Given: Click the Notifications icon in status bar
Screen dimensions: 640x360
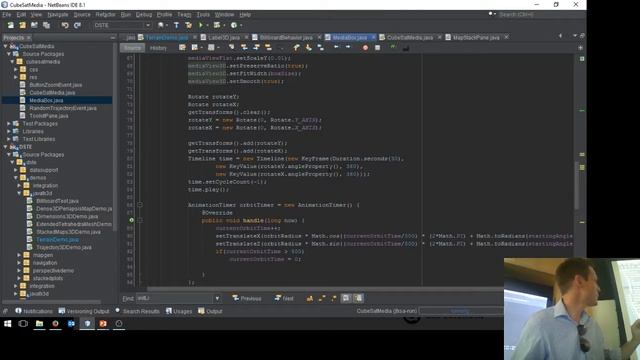Looking at the screenshot, I should tap(18, 311).
